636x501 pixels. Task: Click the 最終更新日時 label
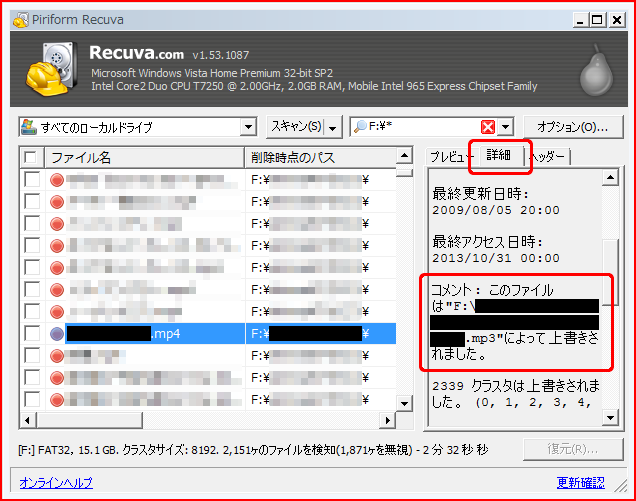481,194
